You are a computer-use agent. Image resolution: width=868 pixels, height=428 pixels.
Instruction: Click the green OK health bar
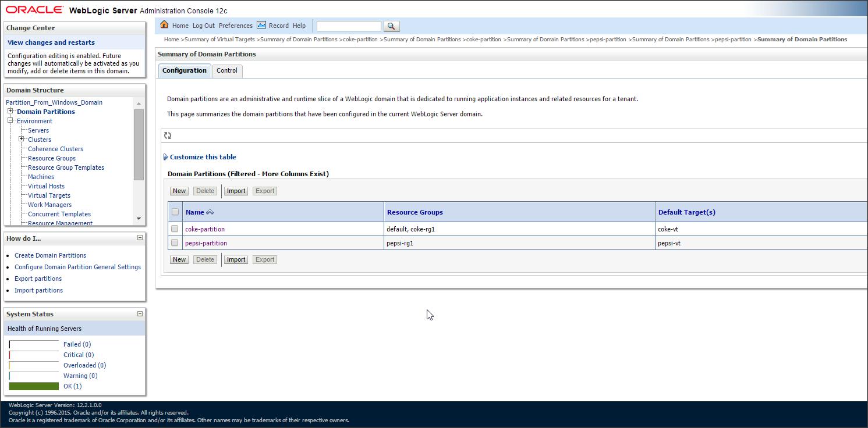click(34, 386)
